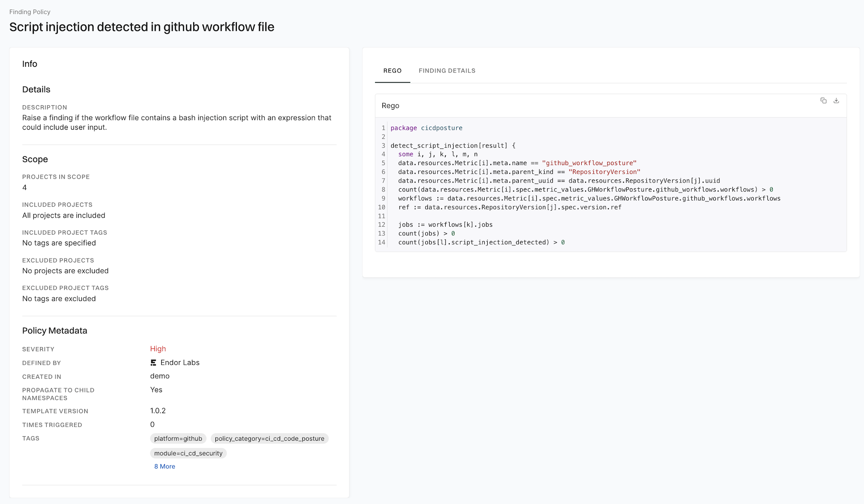Click the page title Script injection detected

click(x=142, y=27)
